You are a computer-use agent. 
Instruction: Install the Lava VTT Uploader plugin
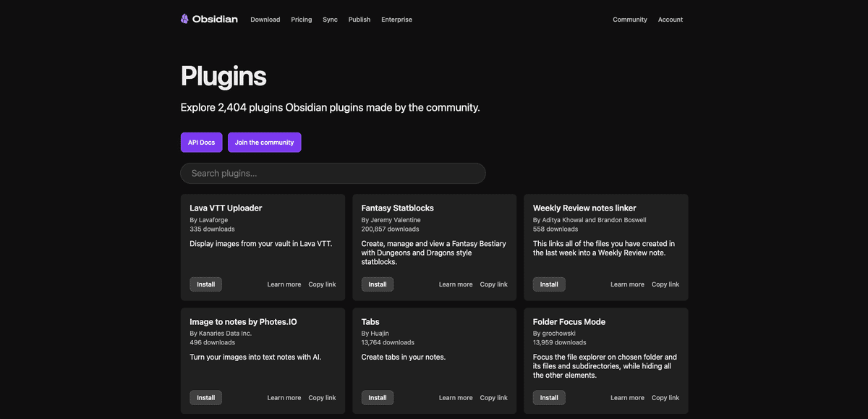tap(205, 284)
